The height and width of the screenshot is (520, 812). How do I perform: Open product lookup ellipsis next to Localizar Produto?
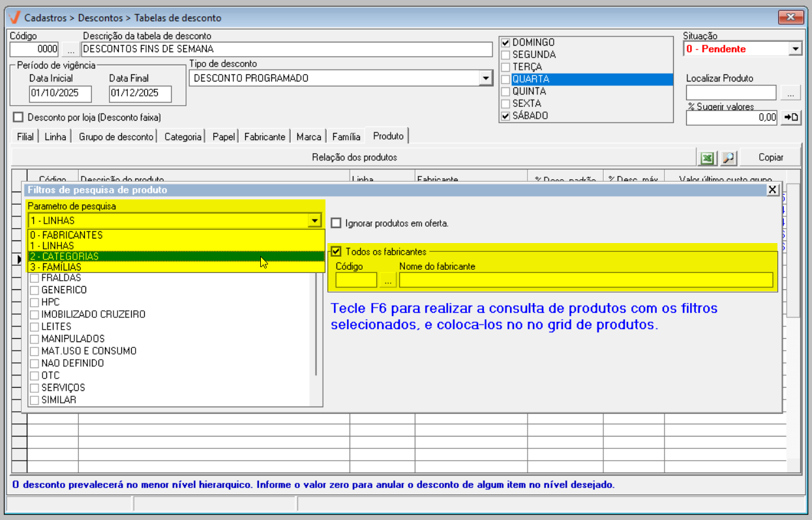790,93
